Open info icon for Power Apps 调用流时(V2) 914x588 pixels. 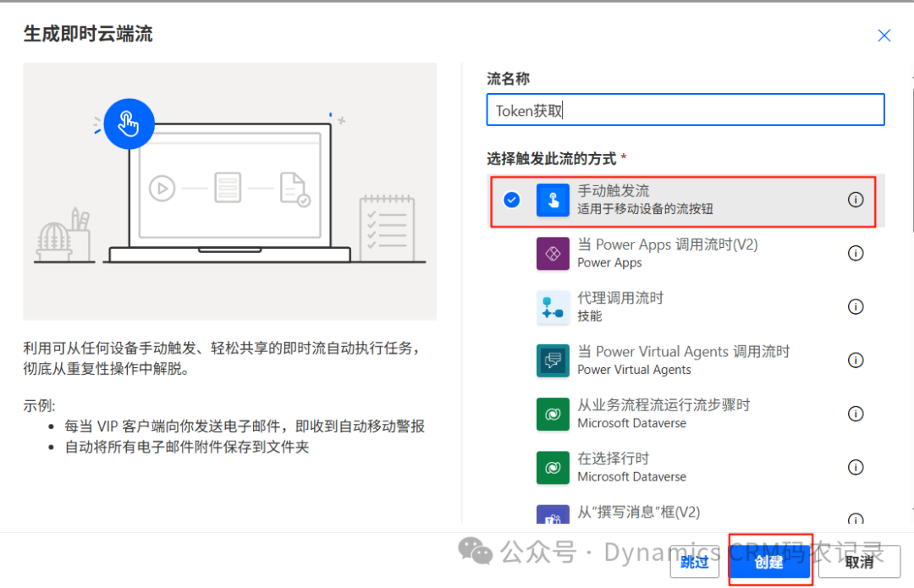[x=856, y=253]
